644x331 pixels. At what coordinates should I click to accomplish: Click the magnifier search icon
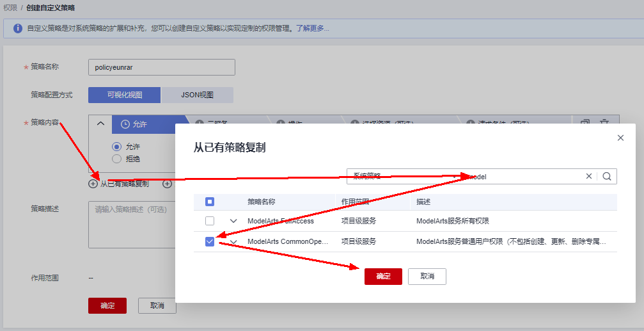click(607, 177)
